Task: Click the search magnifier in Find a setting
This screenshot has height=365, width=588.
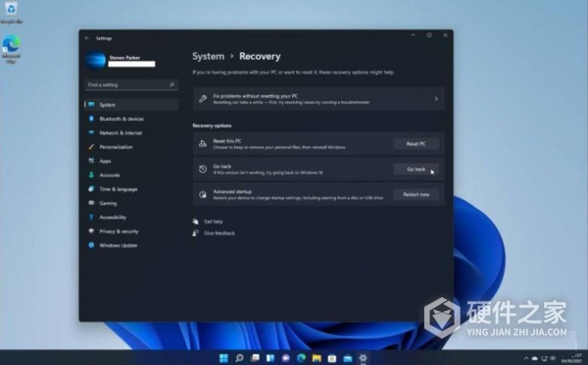Action: point(171,84)
